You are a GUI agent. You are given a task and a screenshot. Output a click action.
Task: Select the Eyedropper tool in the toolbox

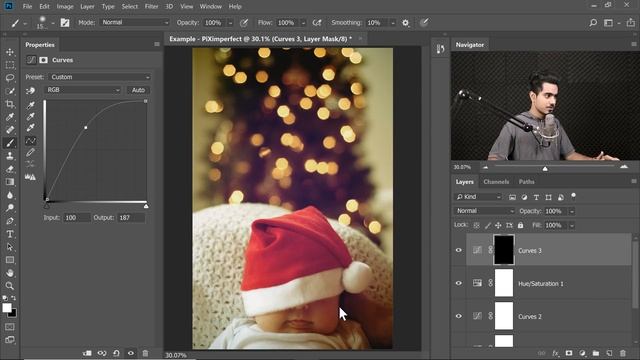tap(10, 117)
